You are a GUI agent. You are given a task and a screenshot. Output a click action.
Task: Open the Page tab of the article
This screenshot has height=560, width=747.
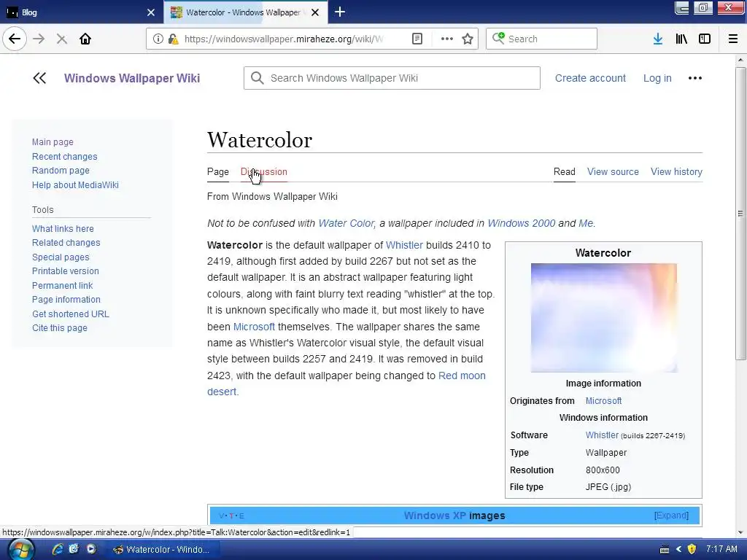point(217,172)
